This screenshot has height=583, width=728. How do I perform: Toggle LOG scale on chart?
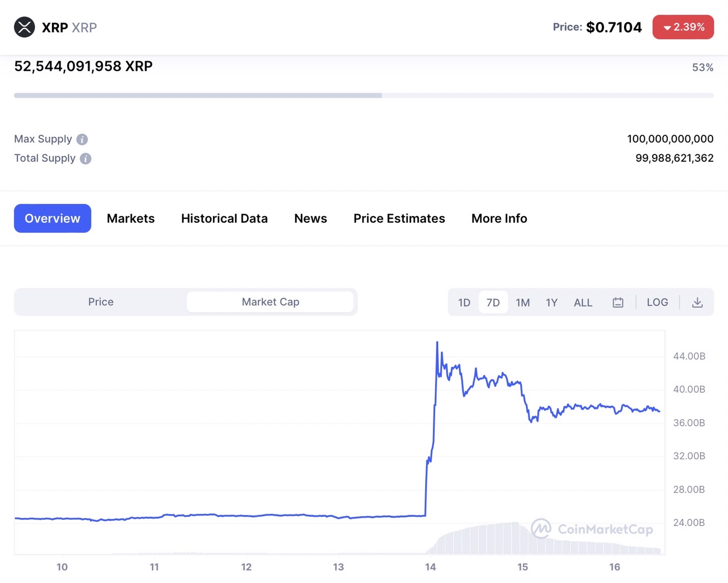(x=657, y=302)
